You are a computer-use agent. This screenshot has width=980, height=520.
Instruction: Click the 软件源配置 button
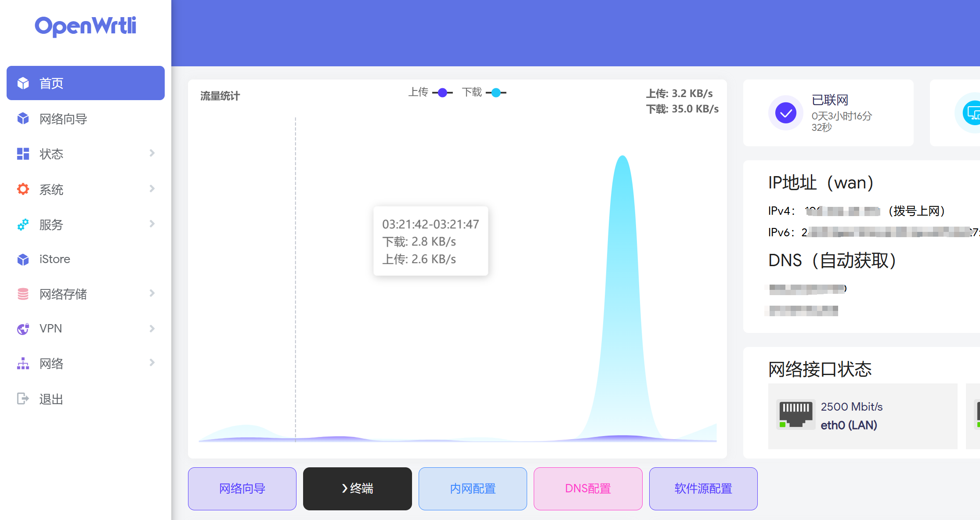tap(703, 488)
